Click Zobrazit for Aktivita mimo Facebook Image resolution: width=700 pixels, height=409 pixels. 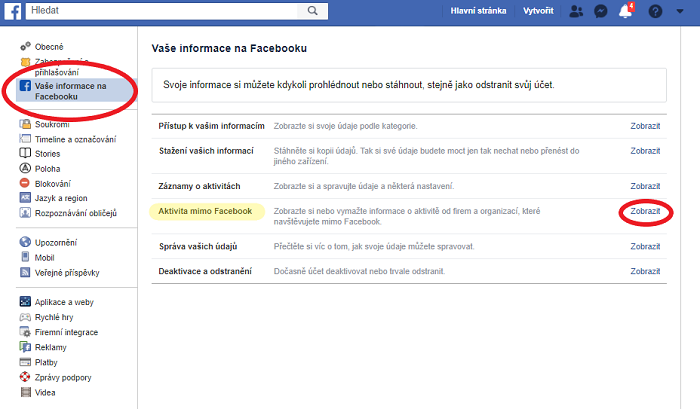[x=645, y=212]
